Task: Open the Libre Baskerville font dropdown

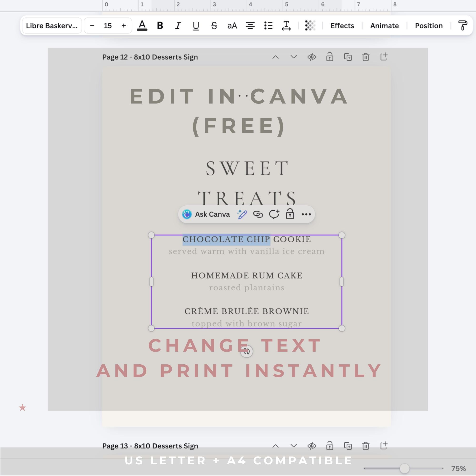Action: (x=52, y=26)
